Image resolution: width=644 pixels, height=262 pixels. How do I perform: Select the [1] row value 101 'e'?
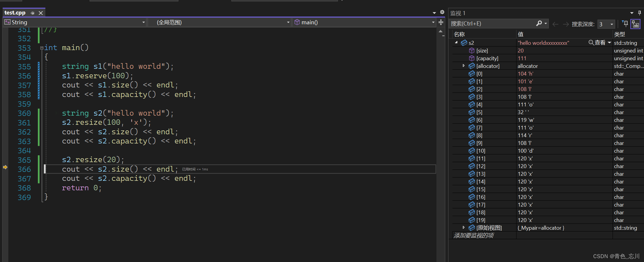[x=525, y=82]
